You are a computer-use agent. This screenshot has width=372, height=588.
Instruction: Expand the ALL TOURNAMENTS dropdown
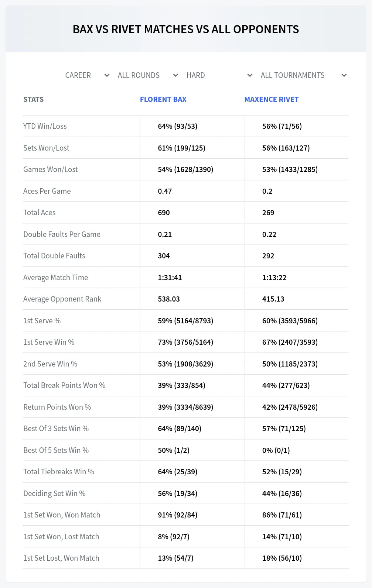pyautogui.click(x=303, y=75)
